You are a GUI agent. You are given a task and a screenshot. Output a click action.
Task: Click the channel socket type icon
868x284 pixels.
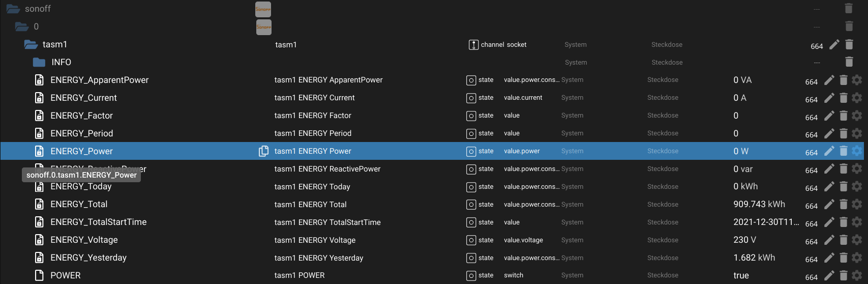point(473,45)
